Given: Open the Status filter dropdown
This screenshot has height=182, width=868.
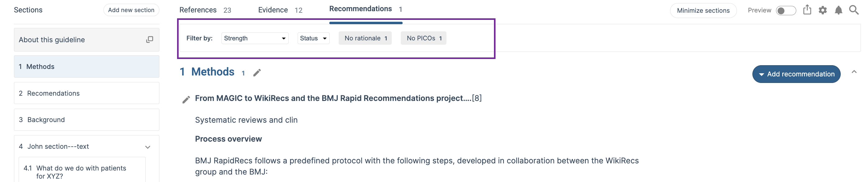Looking at the screenshot, I should [x=313, y=39].
